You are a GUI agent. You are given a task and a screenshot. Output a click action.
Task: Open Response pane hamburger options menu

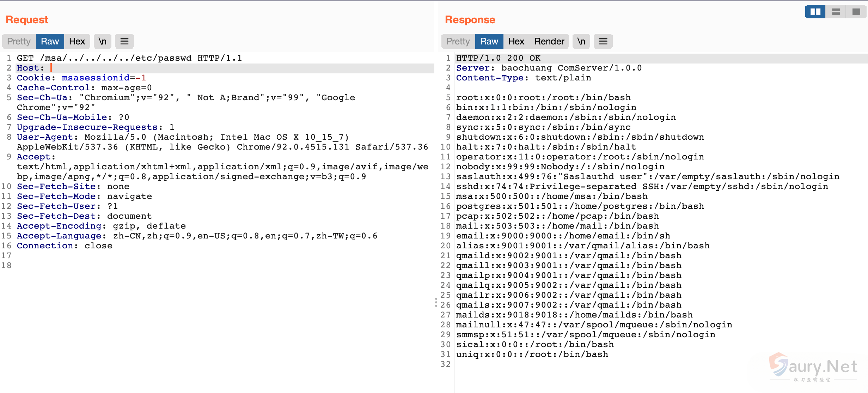click(603, 41)
